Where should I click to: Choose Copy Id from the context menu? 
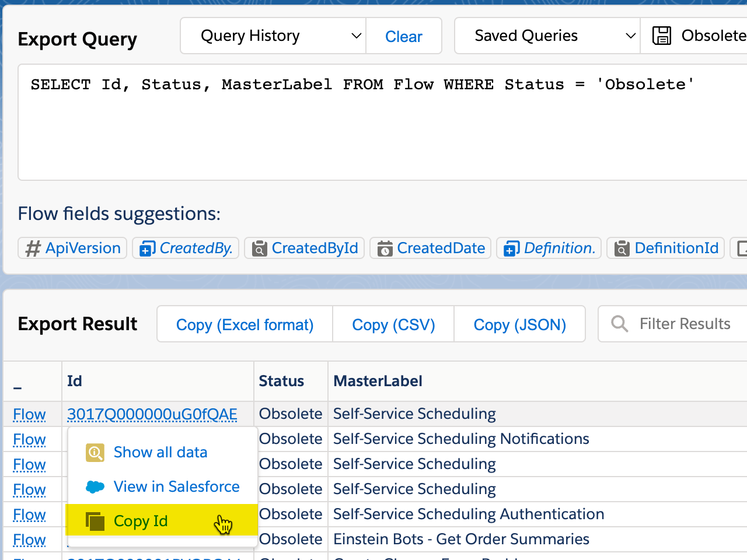pos(162,520)
